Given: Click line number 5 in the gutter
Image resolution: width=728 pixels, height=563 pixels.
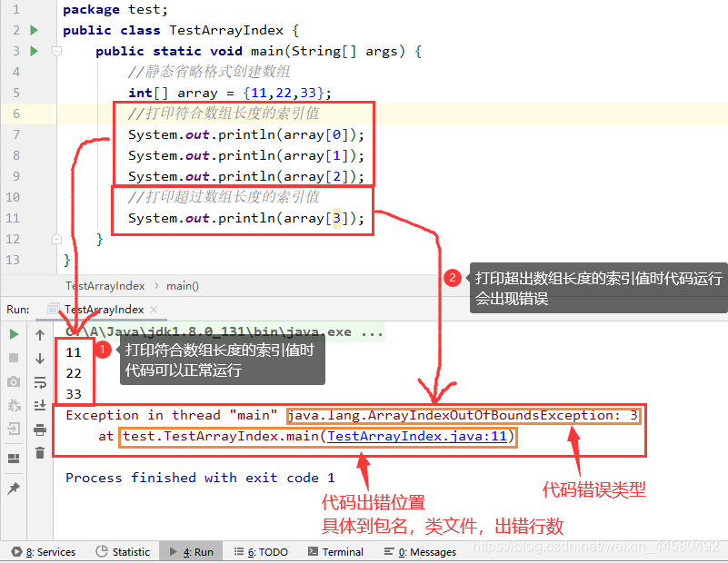Looking at the screenshot, I should tap(16, 93).
